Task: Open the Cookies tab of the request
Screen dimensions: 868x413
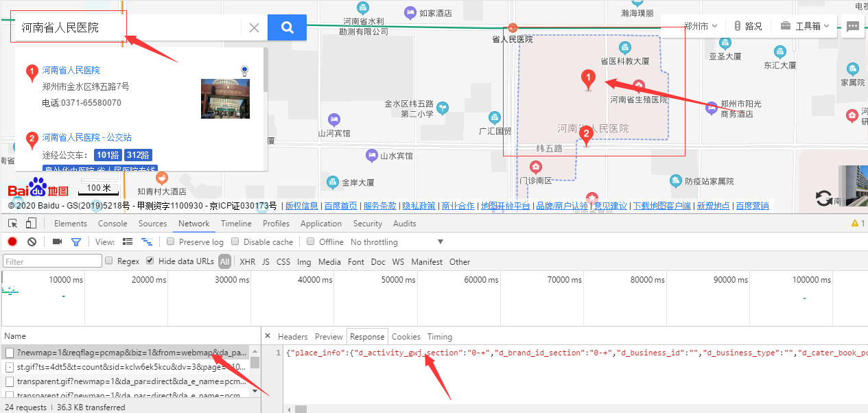Action: [406, 337]
